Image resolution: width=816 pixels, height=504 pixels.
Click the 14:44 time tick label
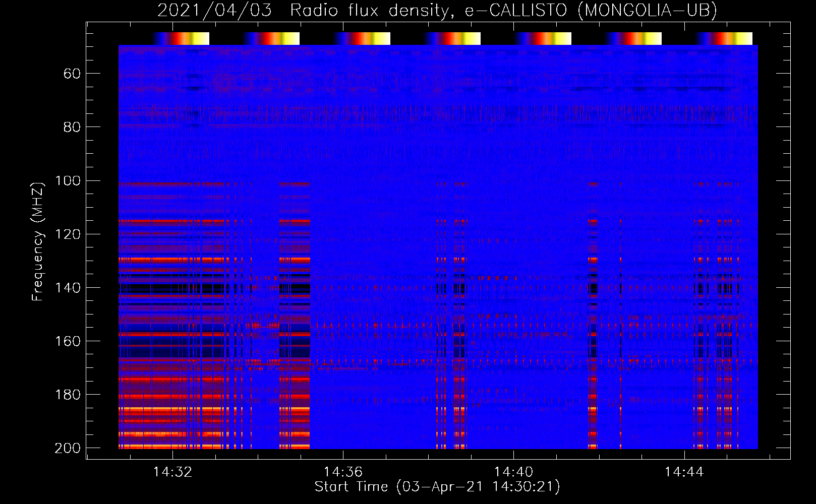(684, 472)
